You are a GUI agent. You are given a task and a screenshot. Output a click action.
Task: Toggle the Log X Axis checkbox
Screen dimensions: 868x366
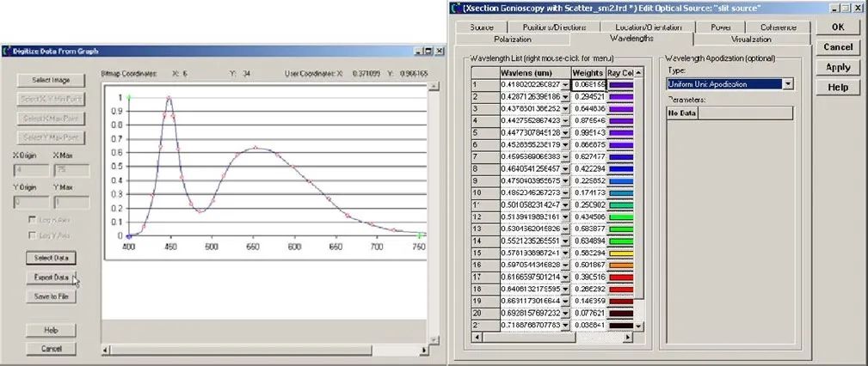33,220
